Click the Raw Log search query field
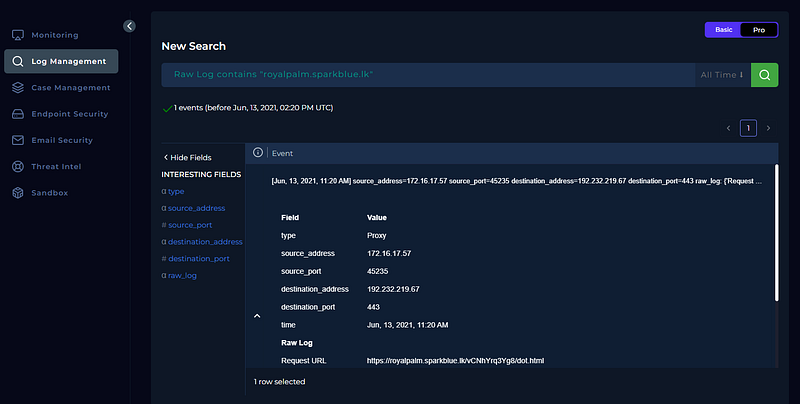This screenshot has height=404, width=800. (x=428, y=75)
